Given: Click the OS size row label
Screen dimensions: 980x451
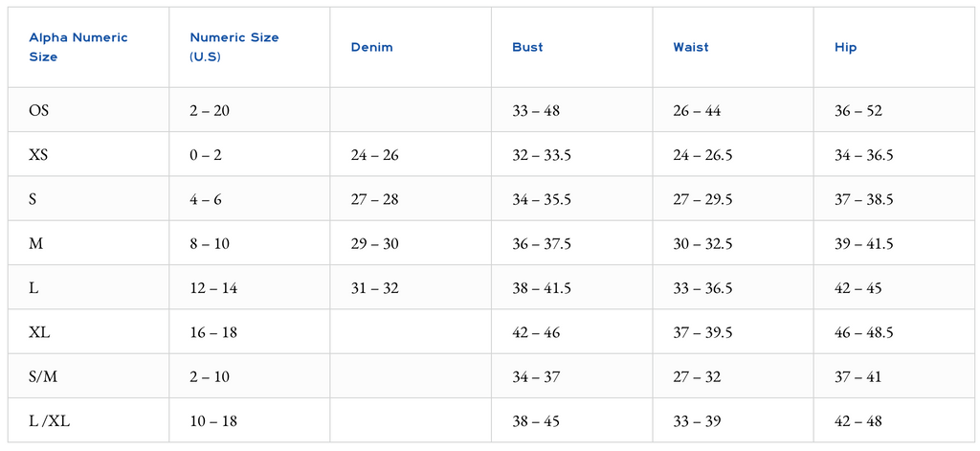Looking at the screenshot, I should click(x=38, y=111).
